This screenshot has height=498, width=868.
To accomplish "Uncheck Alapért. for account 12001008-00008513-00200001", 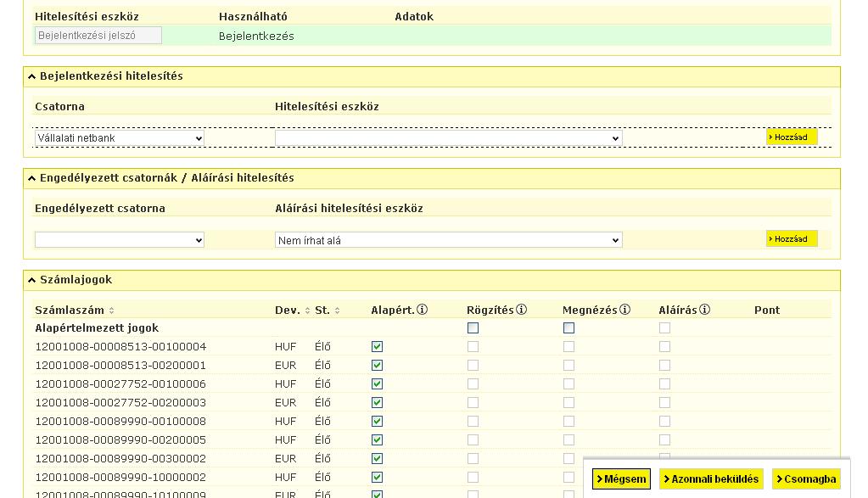I will click(x=377, y=365).
